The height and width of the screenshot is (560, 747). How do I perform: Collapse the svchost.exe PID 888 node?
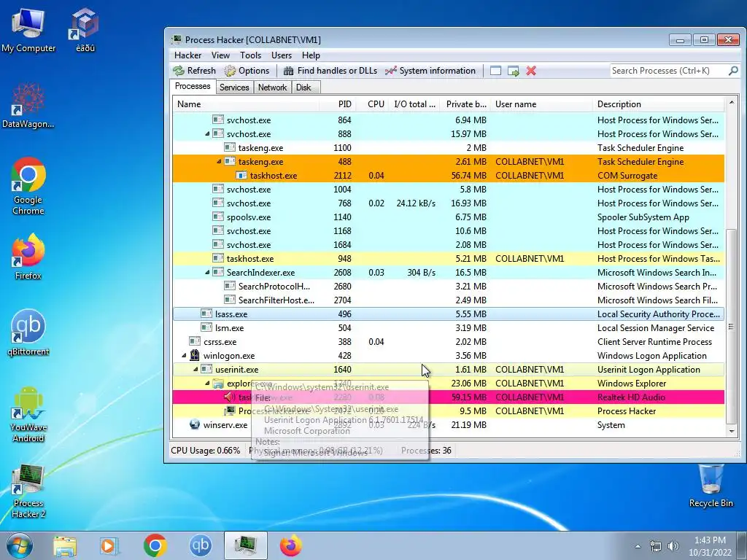tap(207, 134)
